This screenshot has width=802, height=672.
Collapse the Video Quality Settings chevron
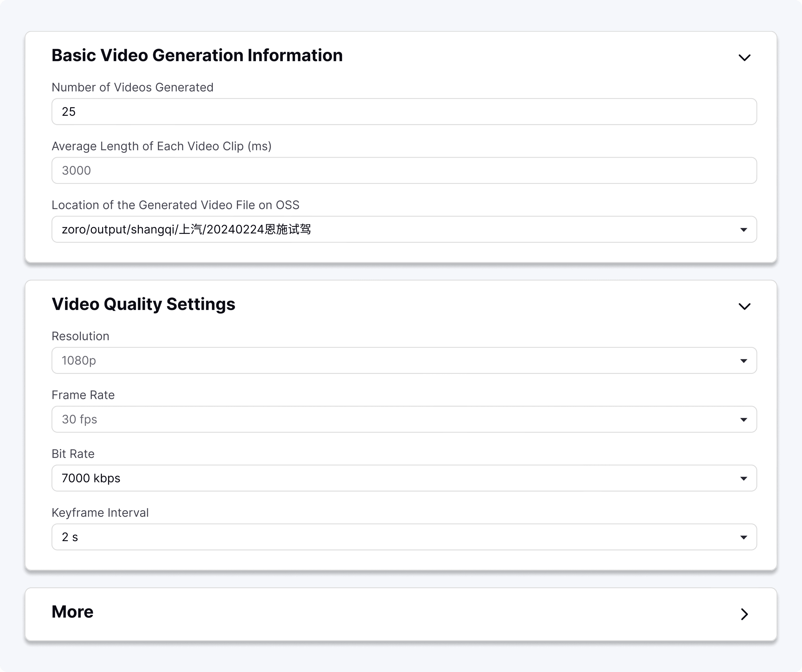tap(744, 306)
